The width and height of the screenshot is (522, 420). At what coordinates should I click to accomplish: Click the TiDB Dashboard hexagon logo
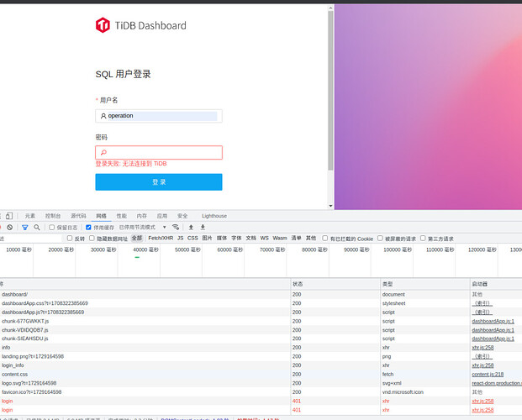[x=103, y=25]
